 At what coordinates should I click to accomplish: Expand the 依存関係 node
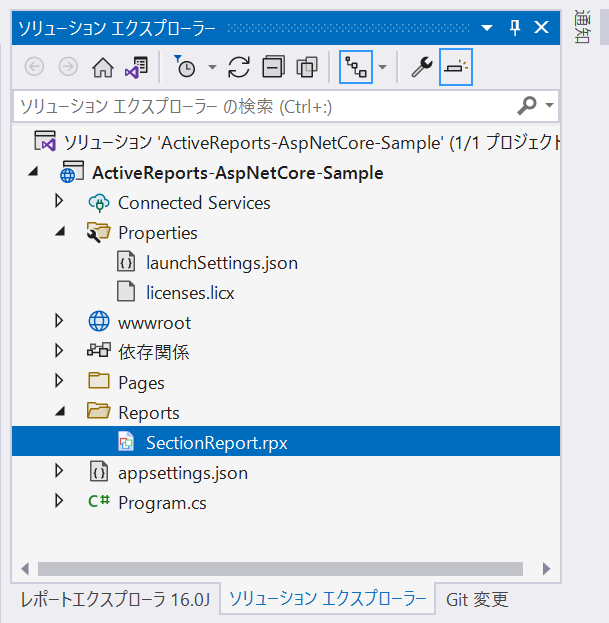coord(59,351)
